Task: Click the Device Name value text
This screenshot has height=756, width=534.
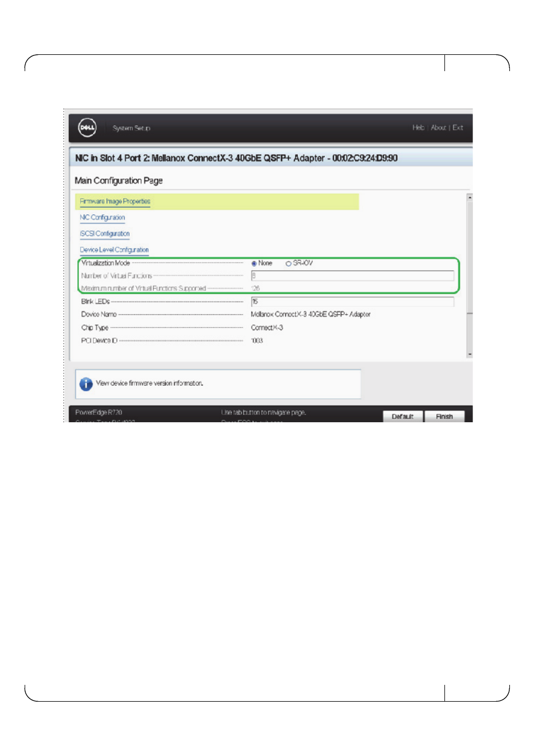Action: click(311, 315)
